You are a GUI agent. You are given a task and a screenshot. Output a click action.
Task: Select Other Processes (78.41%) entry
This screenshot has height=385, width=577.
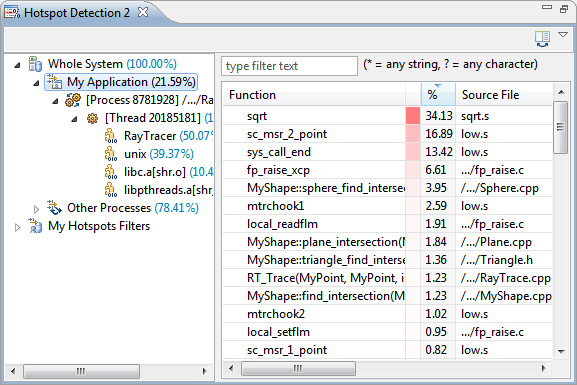click(133, 208)
